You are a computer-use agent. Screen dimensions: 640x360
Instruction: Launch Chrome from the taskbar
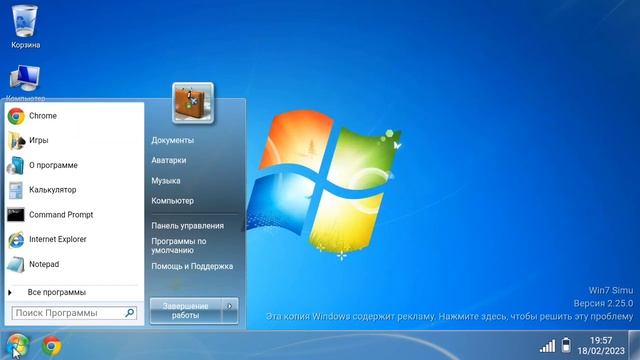51,346
